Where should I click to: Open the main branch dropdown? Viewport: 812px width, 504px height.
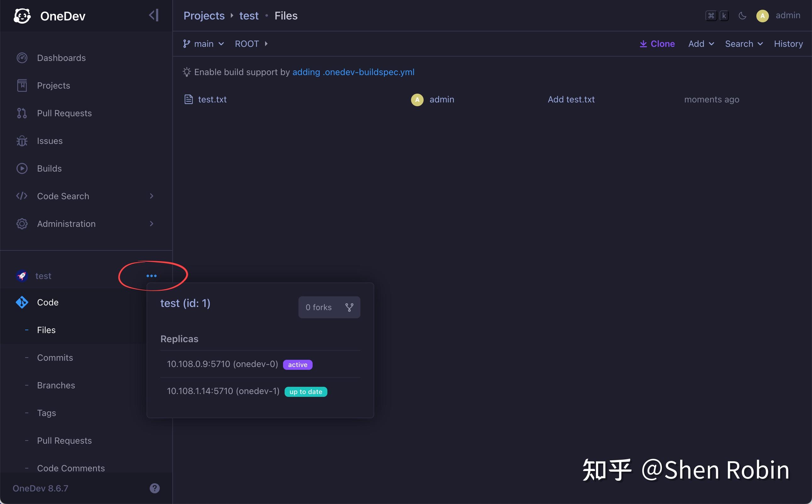(x=203, y=44)
